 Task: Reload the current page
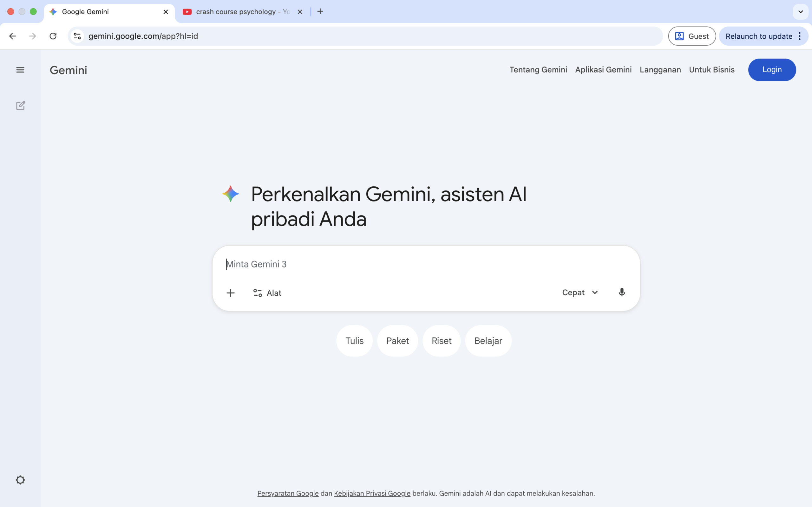click(53, 36)
